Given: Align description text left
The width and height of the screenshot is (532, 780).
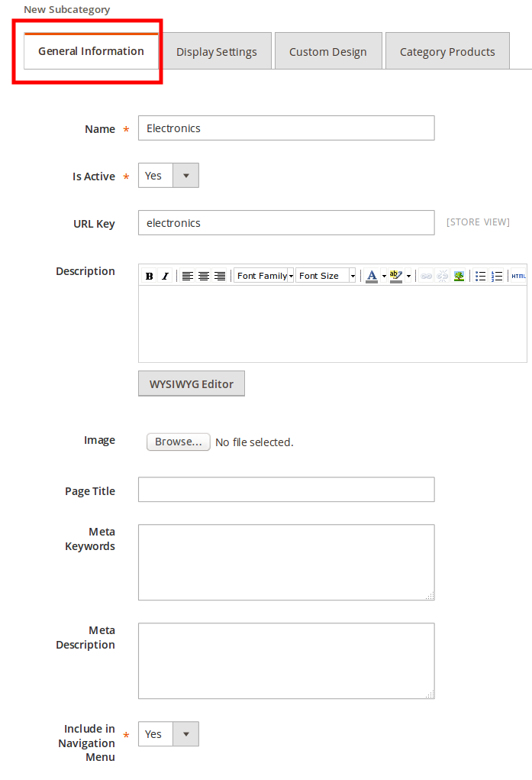Looking at the screenshot, I should coord(188,276).
